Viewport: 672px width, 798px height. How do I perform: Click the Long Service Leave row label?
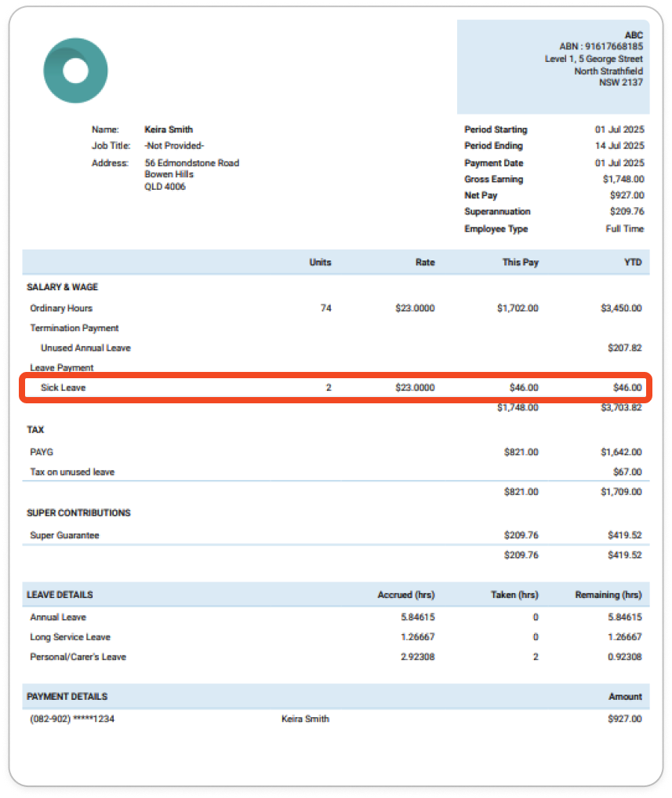click(x=71, y=636)
